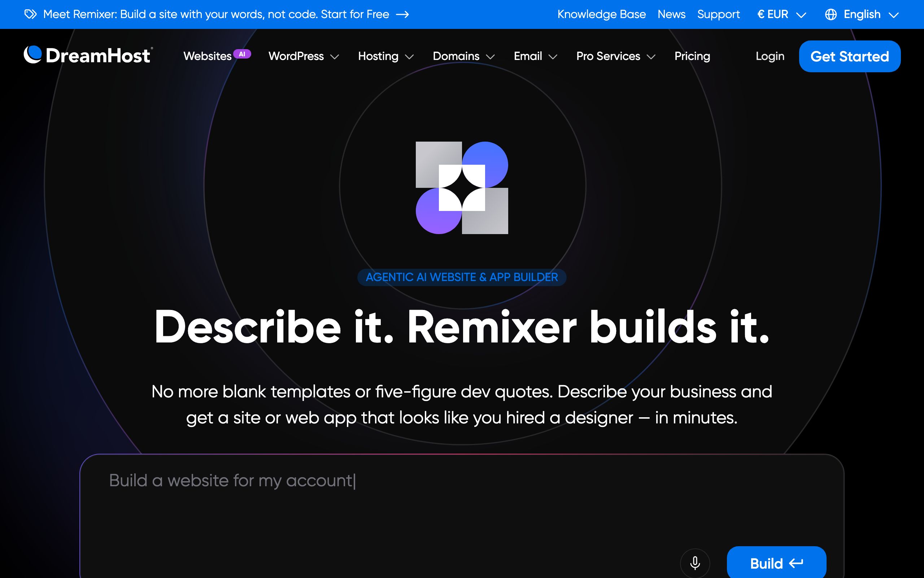Expand the Hosting menu
This screenshot has height=578, width=924.
(x=385, y=56)
